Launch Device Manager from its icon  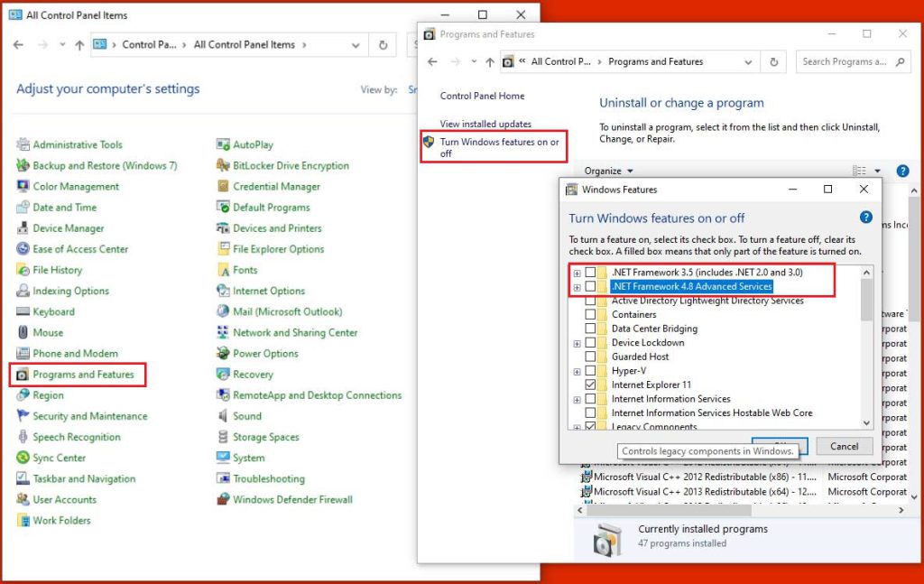(23, 228)
